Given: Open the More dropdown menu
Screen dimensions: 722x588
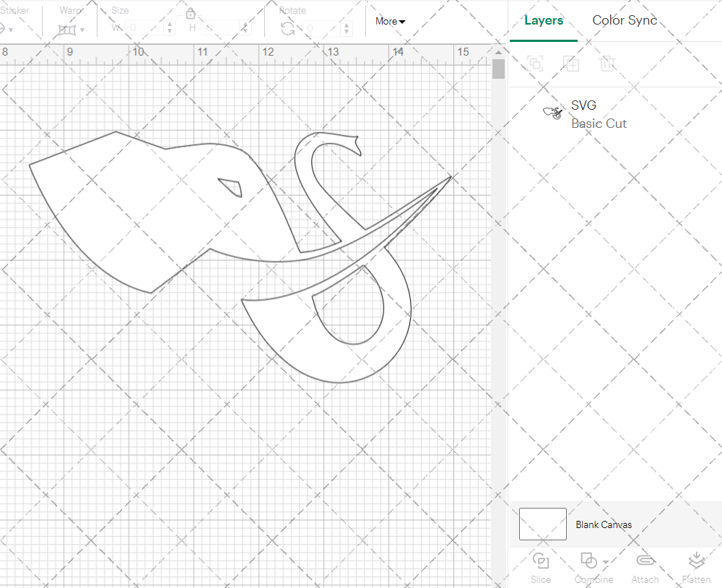Looking at the screenshot, I should coord(390,21).
